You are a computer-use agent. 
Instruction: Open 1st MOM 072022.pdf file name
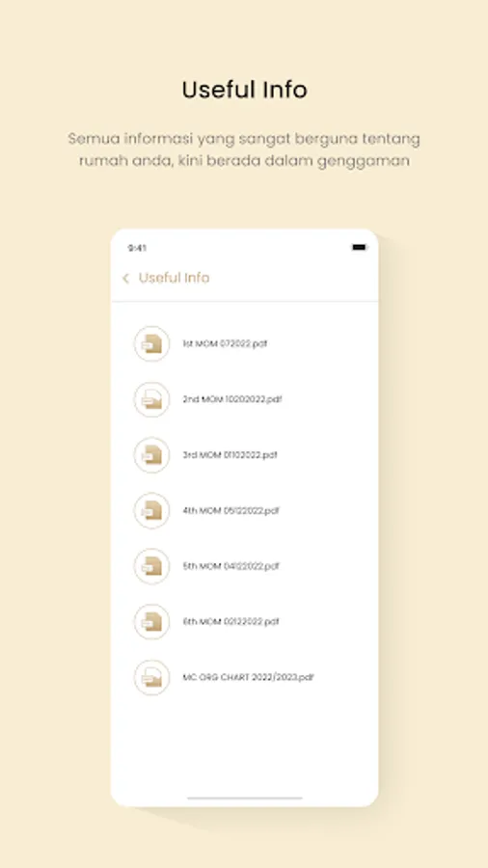(225, 343)
